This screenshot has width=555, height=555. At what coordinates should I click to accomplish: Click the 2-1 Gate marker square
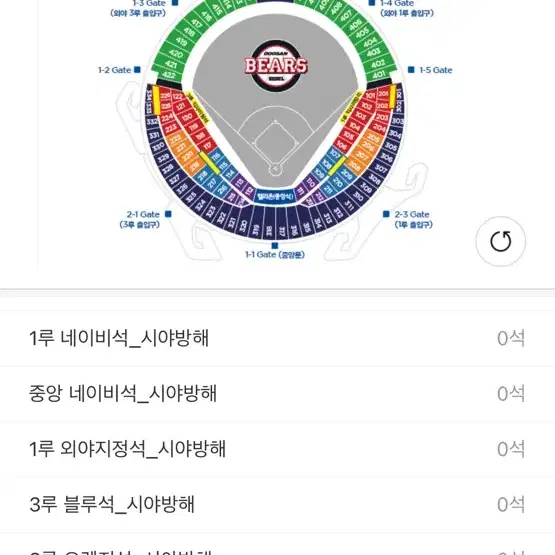(168, 214)
